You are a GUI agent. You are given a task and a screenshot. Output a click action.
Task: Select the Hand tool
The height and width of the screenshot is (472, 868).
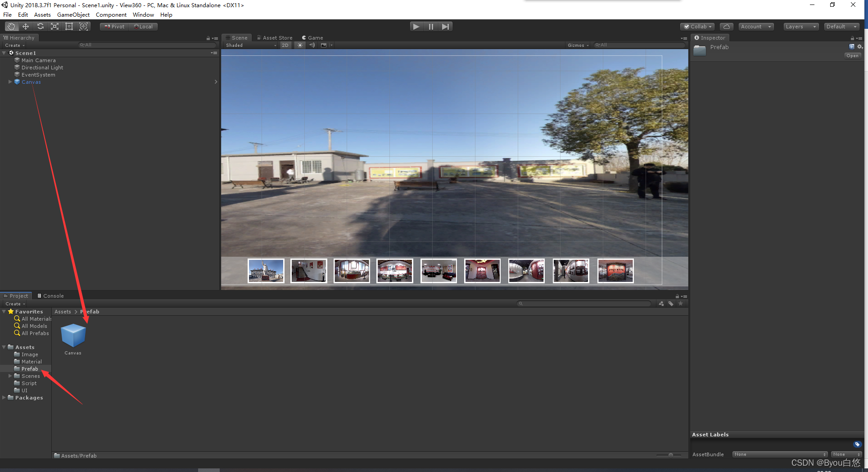coord(11,27)
